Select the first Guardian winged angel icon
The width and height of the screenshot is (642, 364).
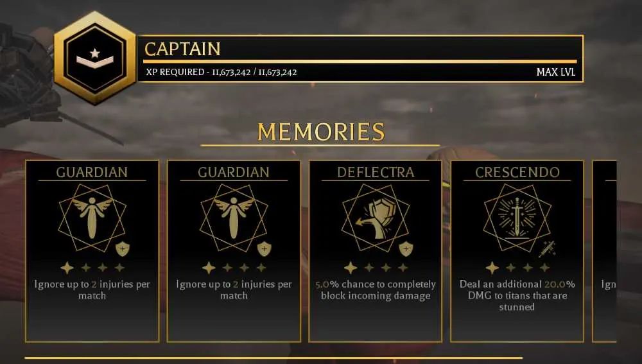92,218
